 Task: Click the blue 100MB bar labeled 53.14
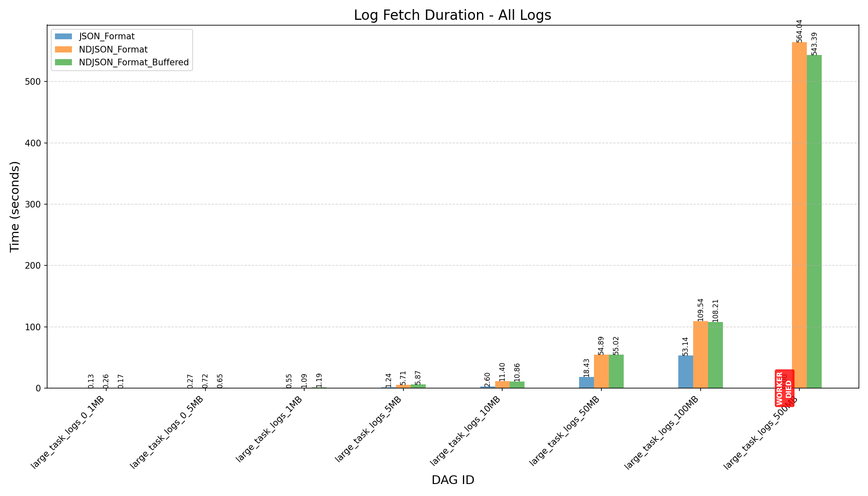(685, 372)
